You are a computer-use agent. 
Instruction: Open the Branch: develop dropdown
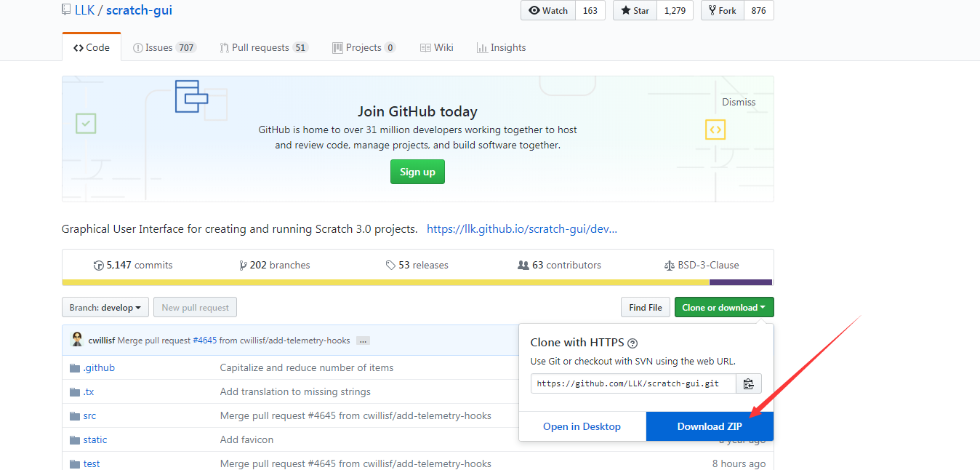pyautogui.click(x=105, y=307)
